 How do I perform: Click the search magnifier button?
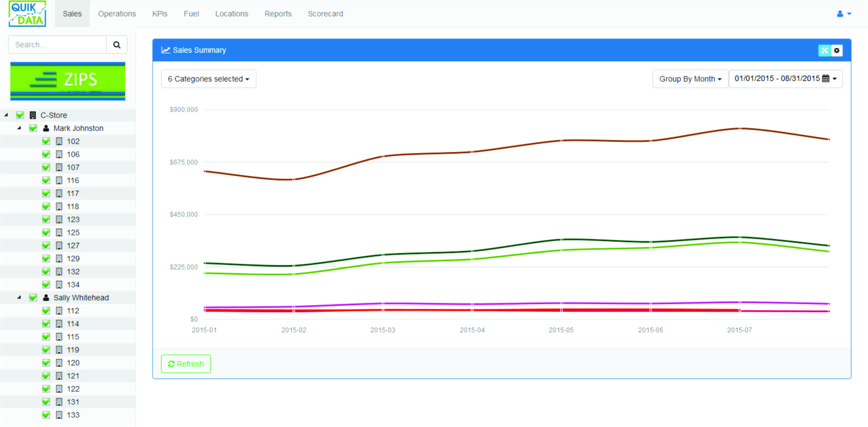point(117,45)
